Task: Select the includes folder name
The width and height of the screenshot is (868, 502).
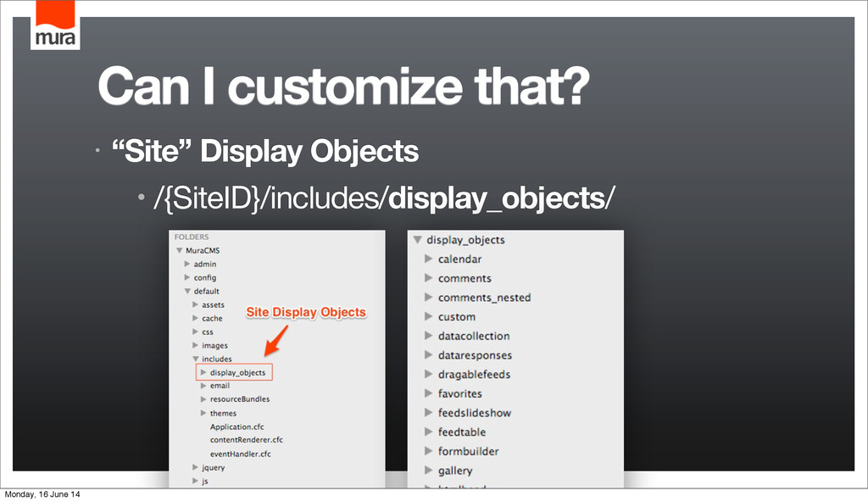Action: click(x=217, y=359)
